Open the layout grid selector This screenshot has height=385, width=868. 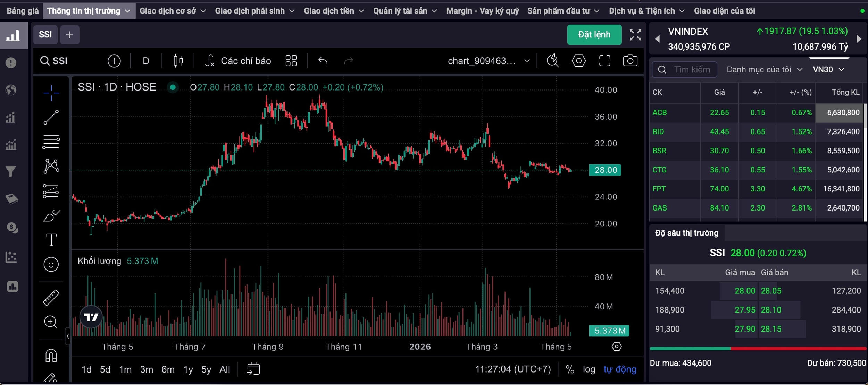coord(291,61)
